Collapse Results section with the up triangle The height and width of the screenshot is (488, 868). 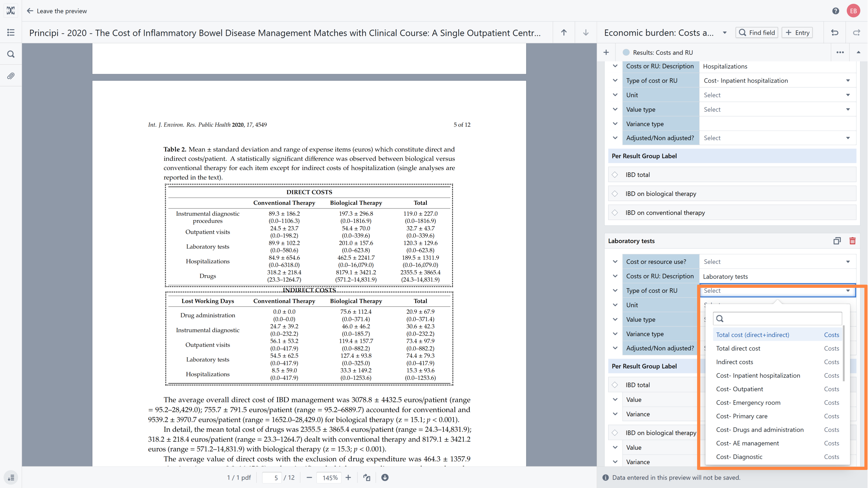(x=858, y=52)
